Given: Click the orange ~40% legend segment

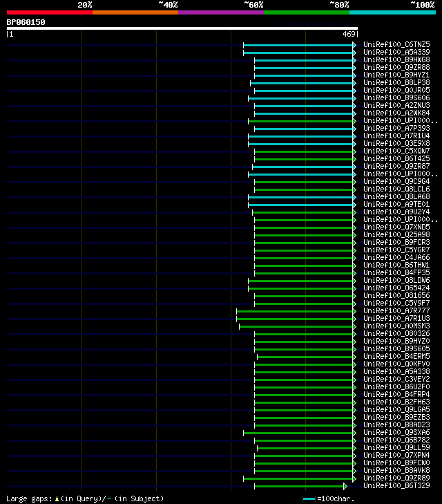Looking at the screenshot, I should click(135, 12).
